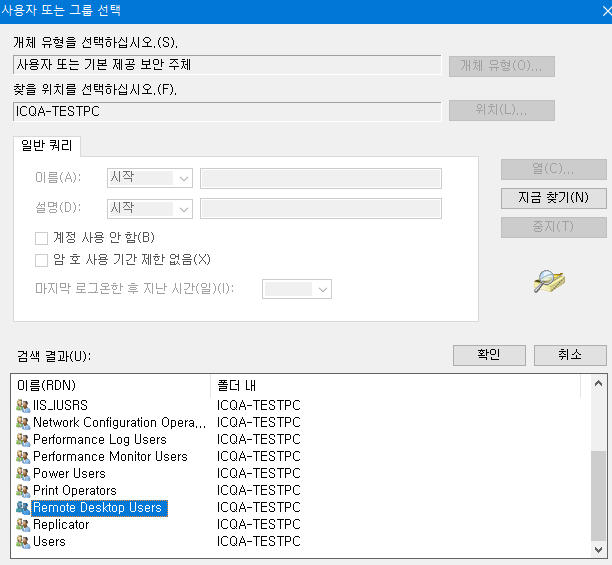Click ICQA-TESTPC folder cell in IIS_IUSRS row
The image size is (612, 565).
coord(259,405)
